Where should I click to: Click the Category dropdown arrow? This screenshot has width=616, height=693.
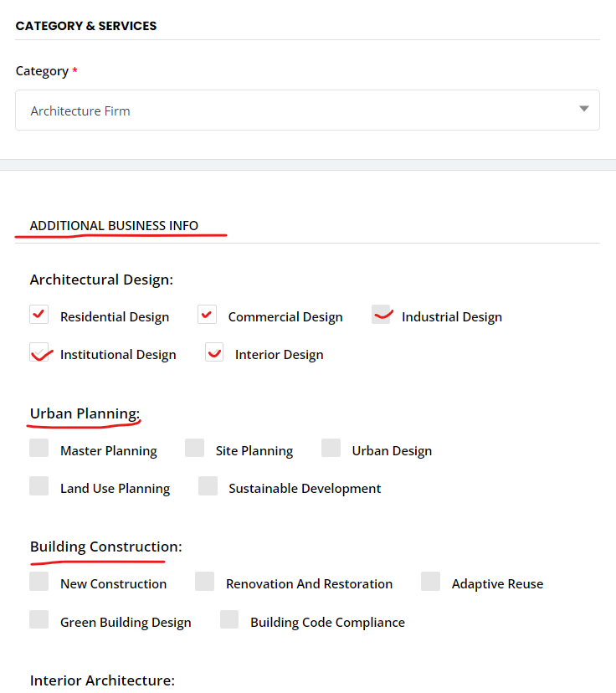583,109
